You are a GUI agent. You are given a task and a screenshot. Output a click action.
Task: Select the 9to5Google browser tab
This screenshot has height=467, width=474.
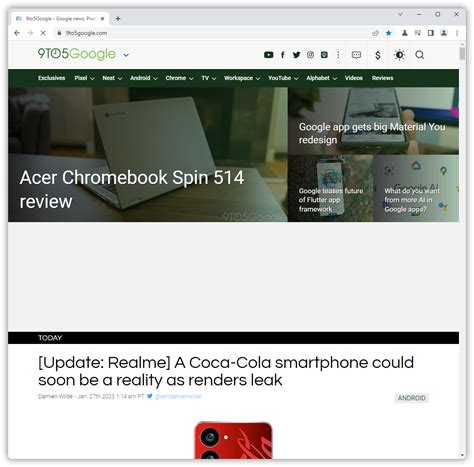click(x=60, y=19)
